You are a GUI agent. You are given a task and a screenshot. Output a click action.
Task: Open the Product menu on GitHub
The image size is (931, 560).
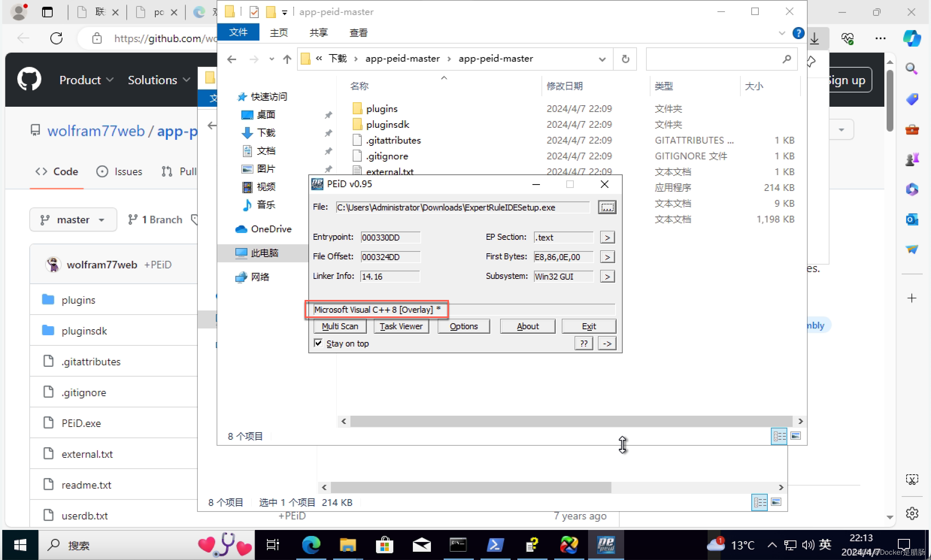click(x=86, y=80)
